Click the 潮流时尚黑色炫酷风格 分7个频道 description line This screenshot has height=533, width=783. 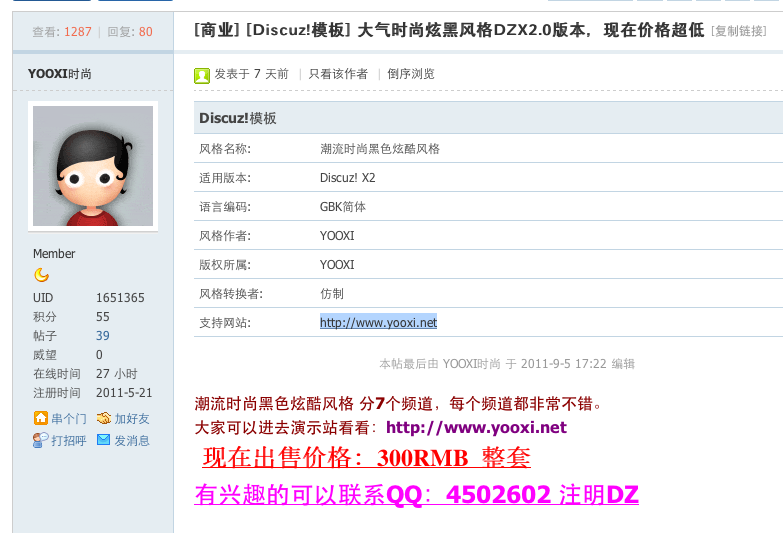click(398, 404)
